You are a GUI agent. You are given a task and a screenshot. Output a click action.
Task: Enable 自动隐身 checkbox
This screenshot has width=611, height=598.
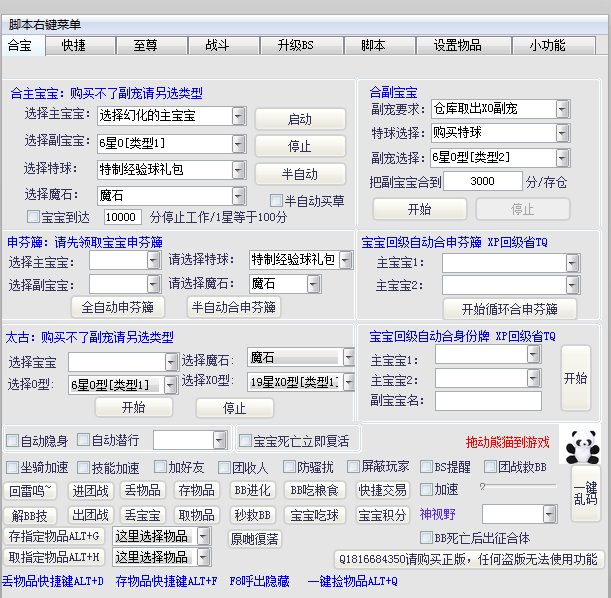(x=12, y=441)
